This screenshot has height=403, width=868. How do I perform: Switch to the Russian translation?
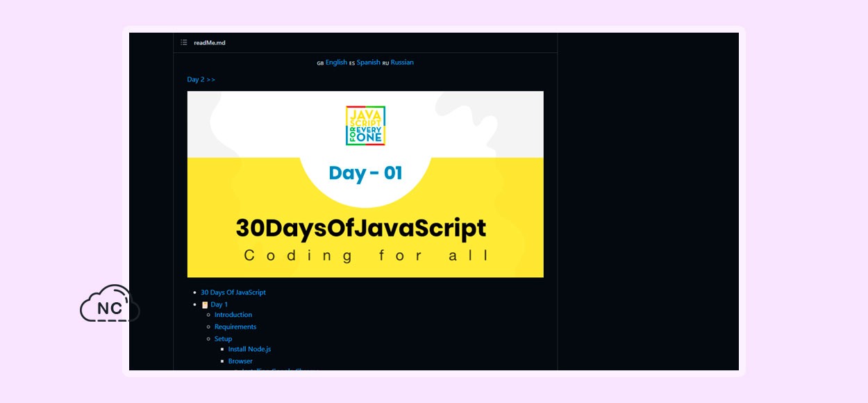pos(402,63)
